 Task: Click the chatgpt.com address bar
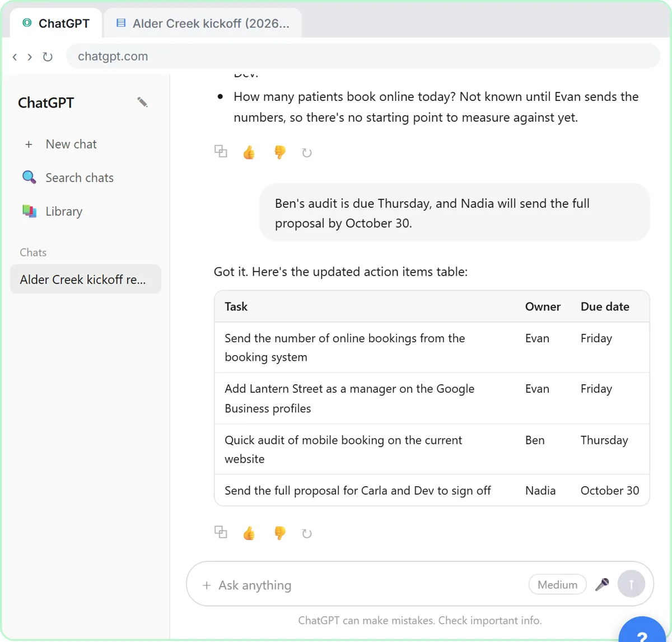click(363, 56)
